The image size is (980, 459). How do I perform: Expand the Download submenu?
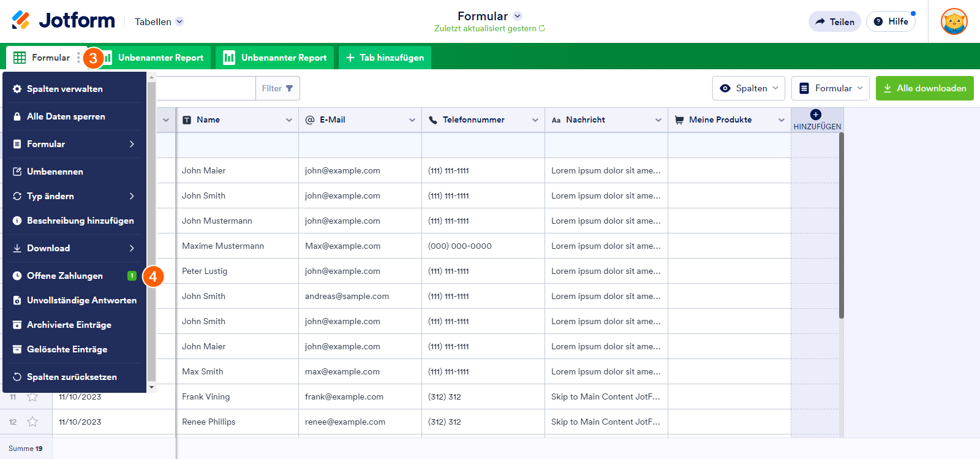[x=73, y=248]
